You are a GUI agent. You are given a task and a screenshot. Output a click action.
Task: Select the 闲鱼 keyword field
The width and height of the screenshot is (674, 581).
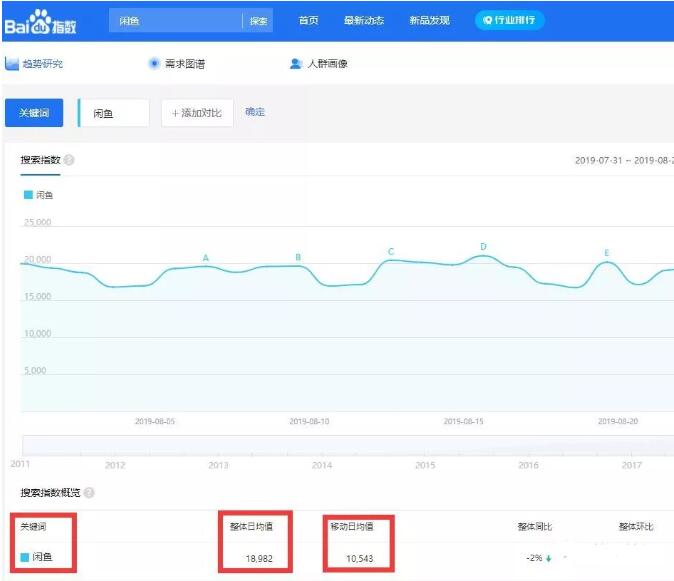(x=114, y=113)
